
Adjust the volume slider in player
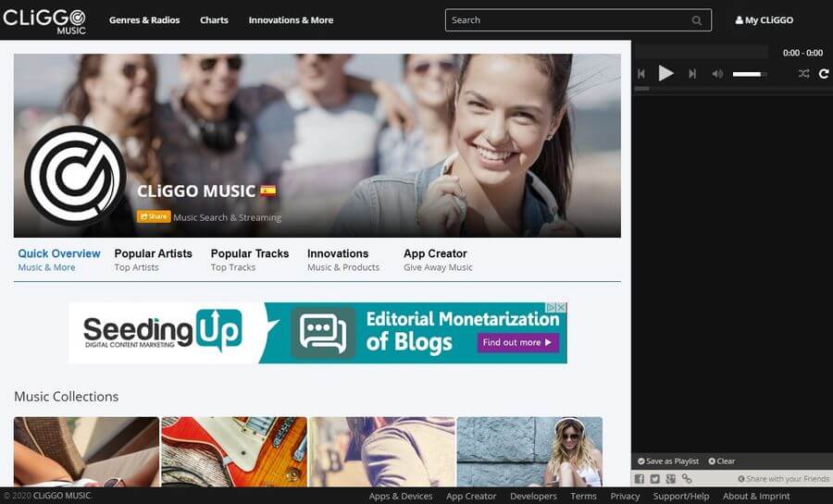point(749,74)
